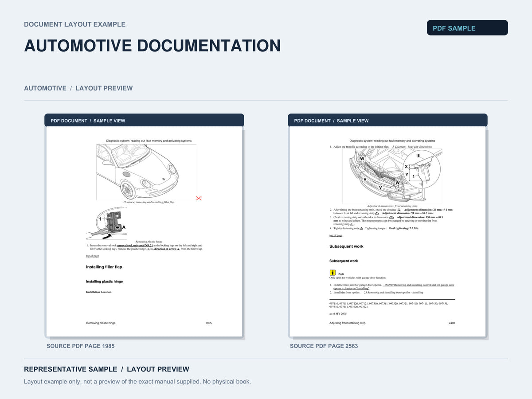Viewport: 532px width, 399px height.
Task: Click the front retaining strip adjustment diagram
Action: point(392,176)
